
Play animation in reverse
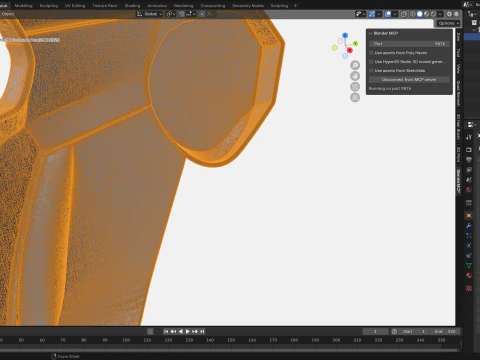pos(180,331)
